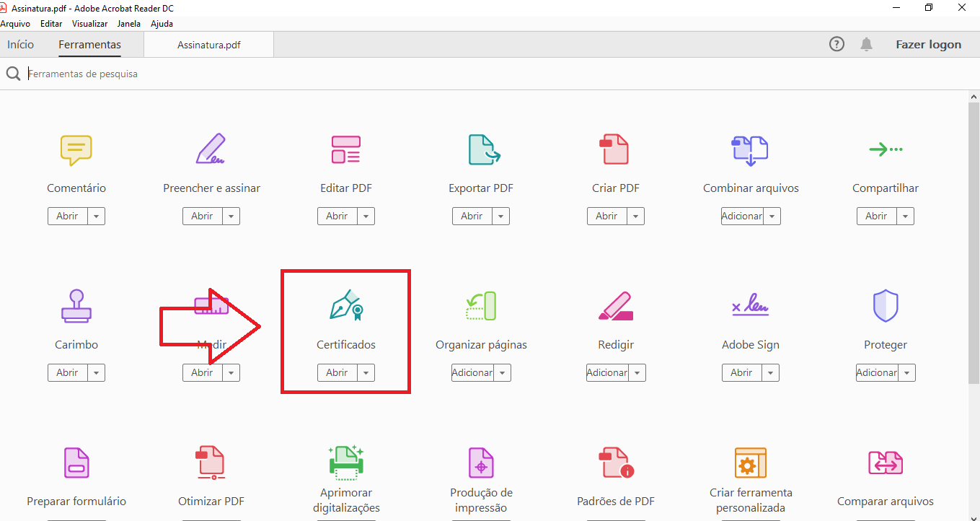Screen dimensions: 980x521
Task: Click the search magnifier icon
Action: (13, 74)
